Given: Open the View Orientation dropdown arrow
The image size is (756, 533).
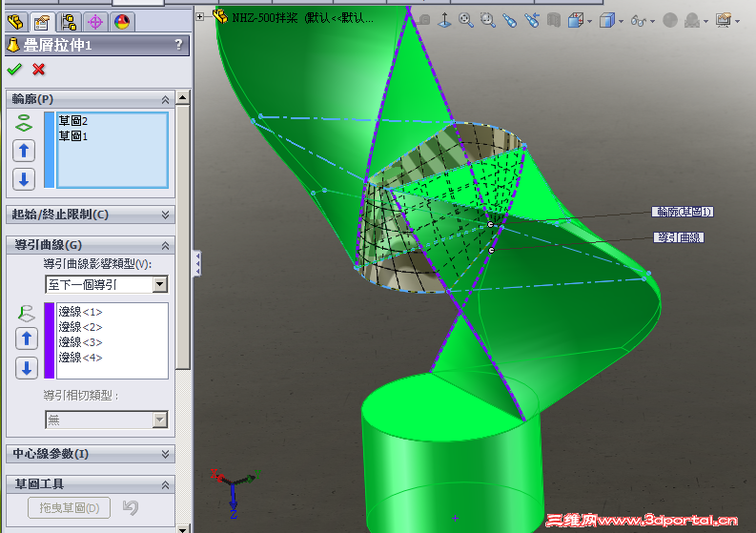Looking at the screenshot, I should (590, 21).
